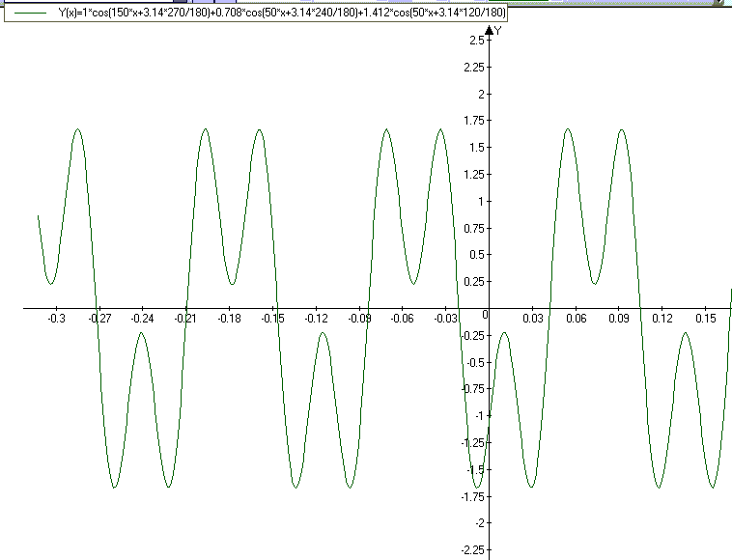Image resolution: width=732 pixels, height=560 pixels.
Task: Click the -0.06 x-axis tick label
Action: (x=403, y=319)
